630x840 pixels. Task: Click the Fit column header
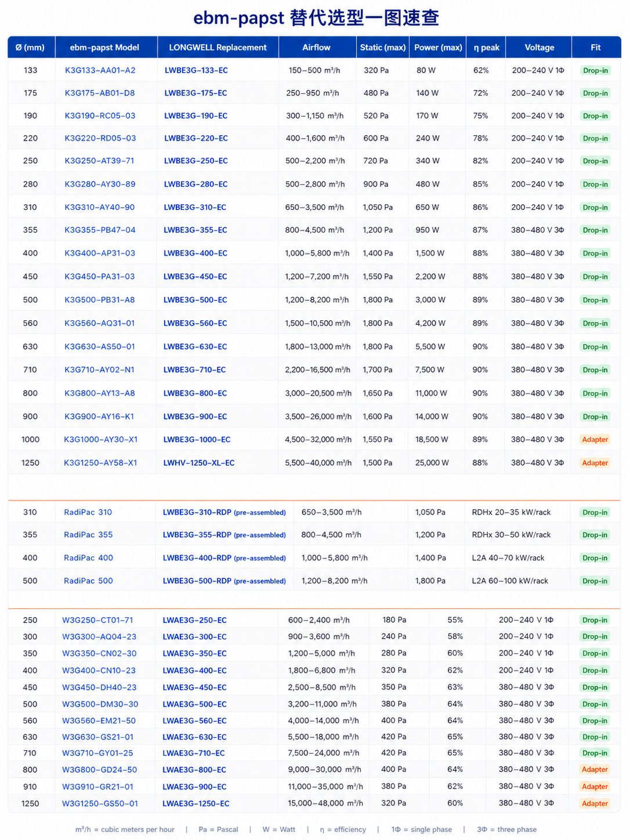coord(596,48)
